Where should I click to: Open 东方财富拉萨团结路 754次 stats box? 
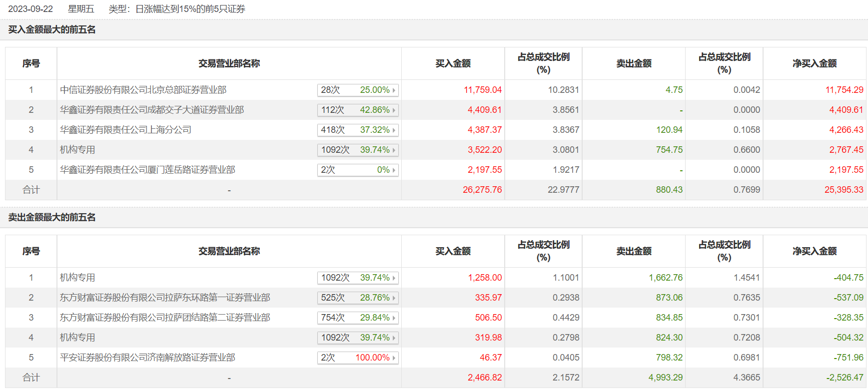357,318
